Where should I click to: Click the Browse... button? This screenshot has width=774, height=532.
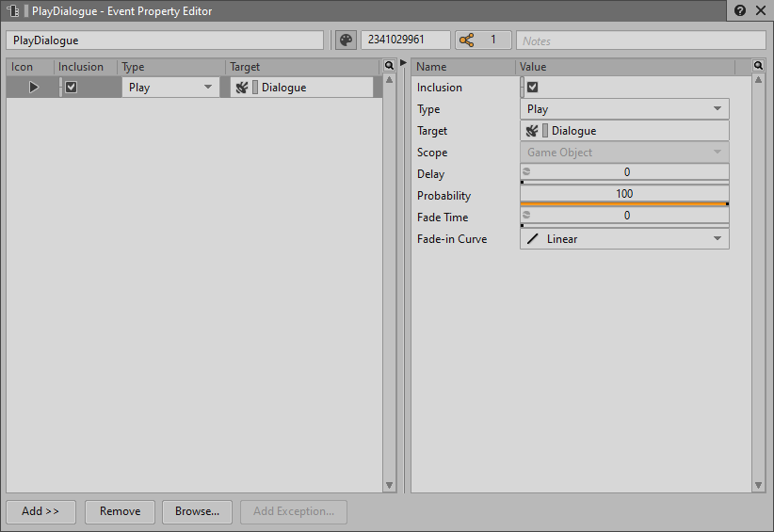pyautogui.click(x=197, y=511)
